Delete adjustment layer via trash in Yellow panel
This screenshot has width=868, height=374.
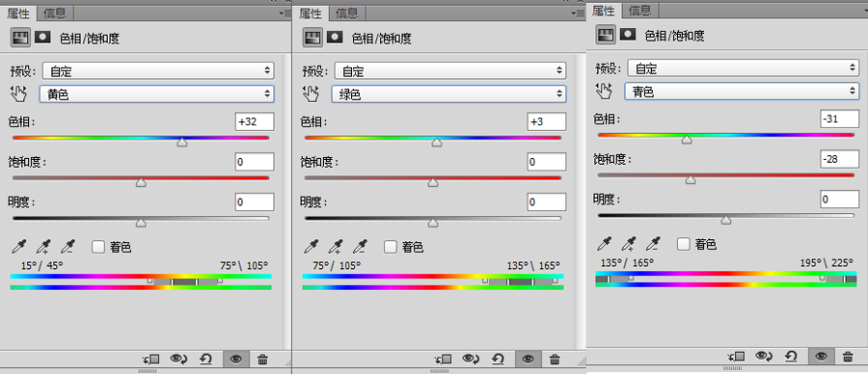263,360
